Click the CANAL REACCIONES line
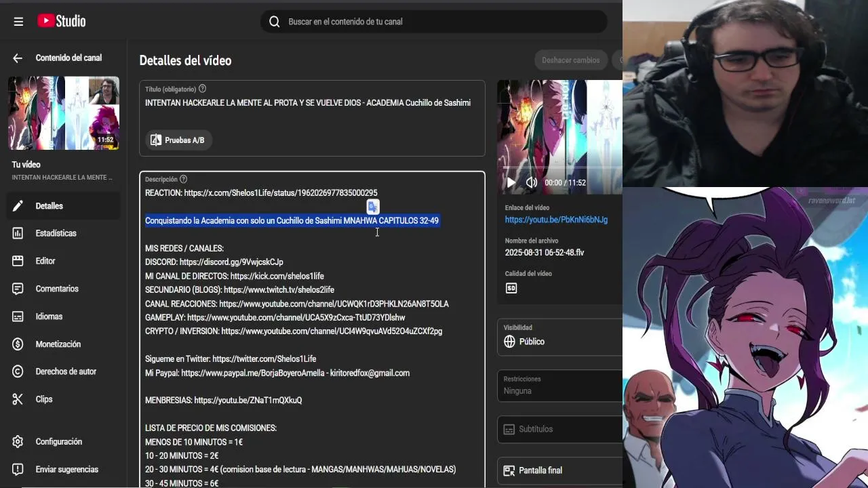Image resolution: width=868 pixels, height=488 pixels. point(297,304)
